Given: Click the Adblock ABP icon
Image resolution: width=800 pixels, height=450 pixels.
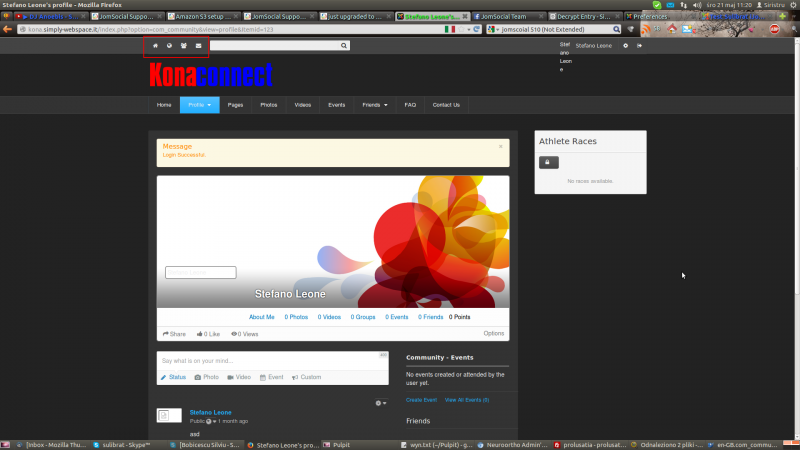Looking at the screenshot, I should coord(774,29).
